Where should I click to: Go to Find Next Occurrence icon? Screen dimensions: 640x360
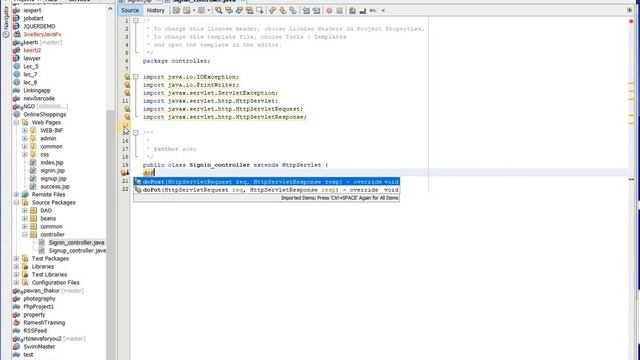click(239, 11)
